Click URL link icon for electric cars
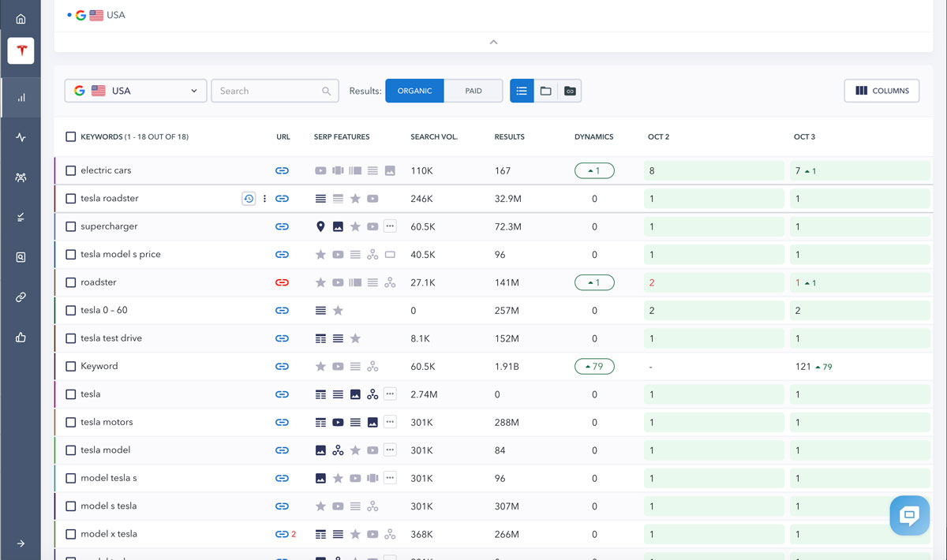 pos(282,170)
